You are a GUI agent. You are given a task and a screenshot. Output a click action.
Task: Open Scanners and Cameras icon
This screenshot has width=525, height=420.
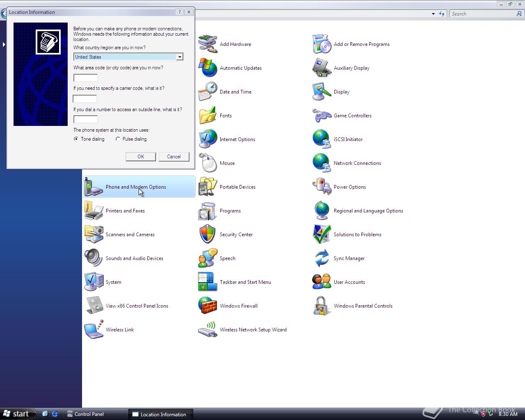tap(94, 235)
